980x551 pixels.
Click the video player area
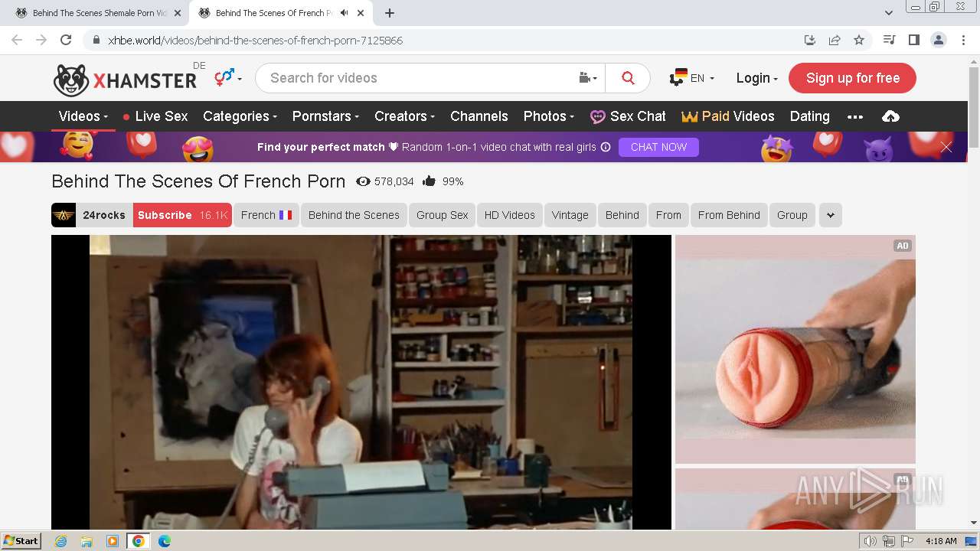[361, 382]
